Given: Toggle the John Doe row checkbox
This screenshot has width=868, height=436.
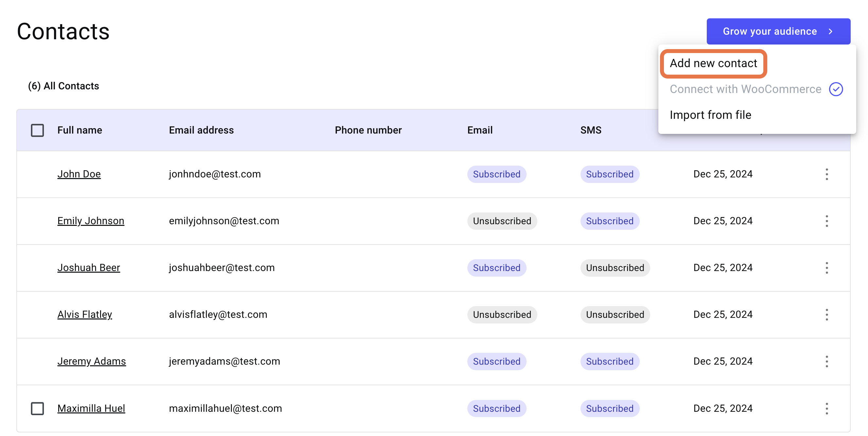Looking at the screenshot, I should 37,173.
